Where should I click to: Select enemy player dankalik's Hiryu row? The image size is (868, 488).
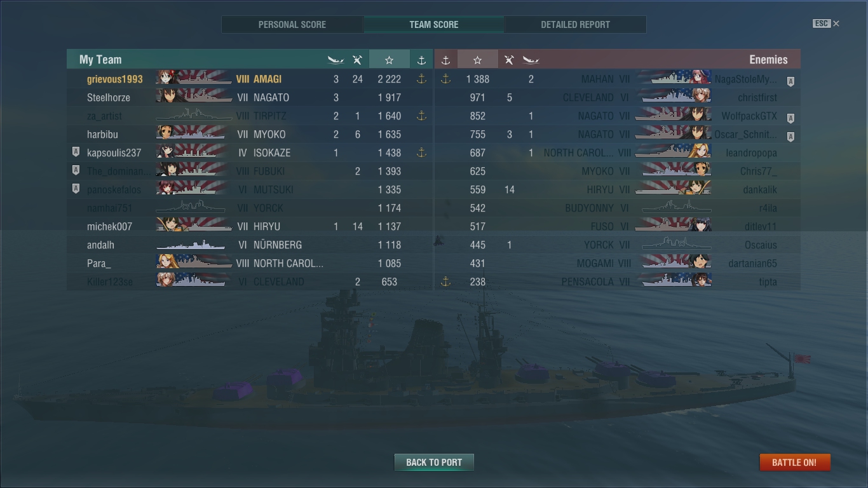pos(617,189)
